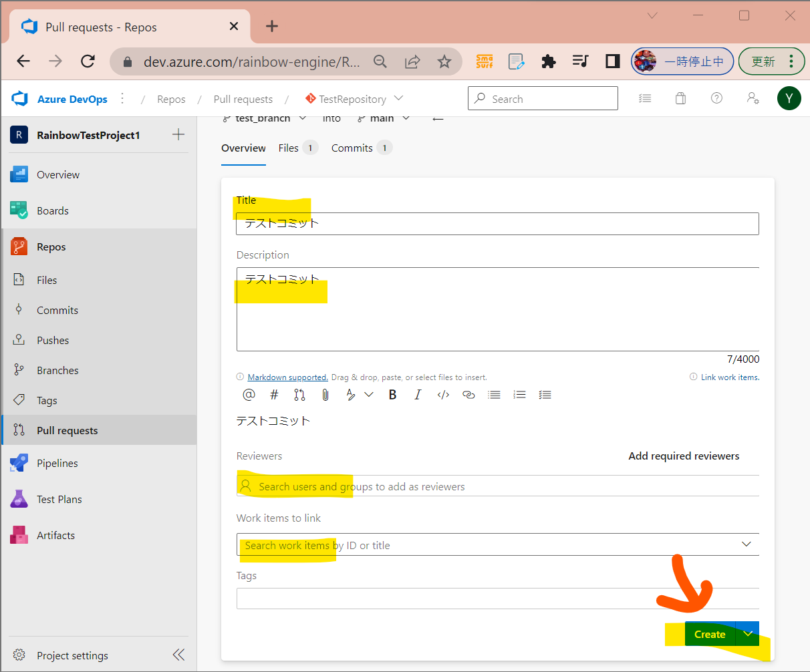The width and height of the screenshot is (810, 672).
Task: Open the work items list icon in header
Action: pos(645,99)
